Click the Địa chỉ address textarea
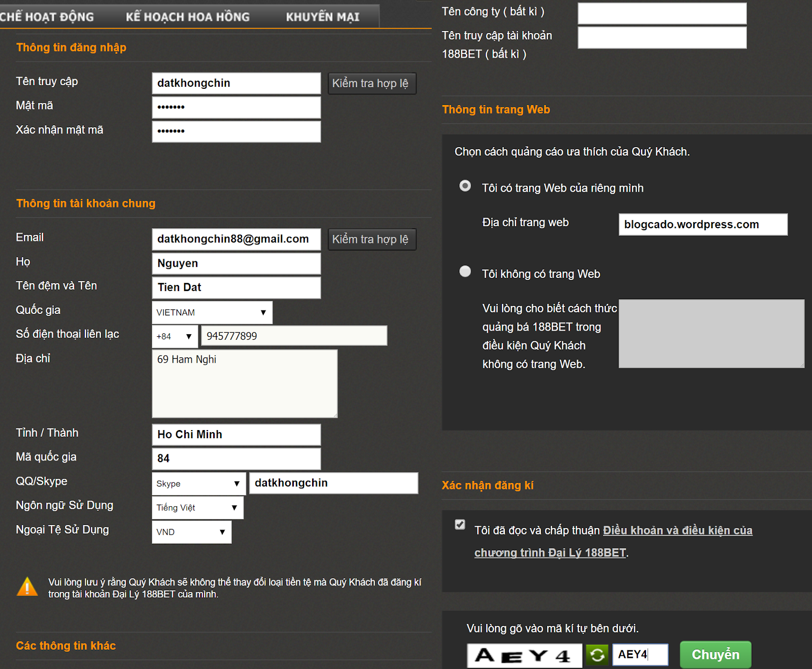The width and height of the screenshot is (812, 669). click(x=245, y=383)
